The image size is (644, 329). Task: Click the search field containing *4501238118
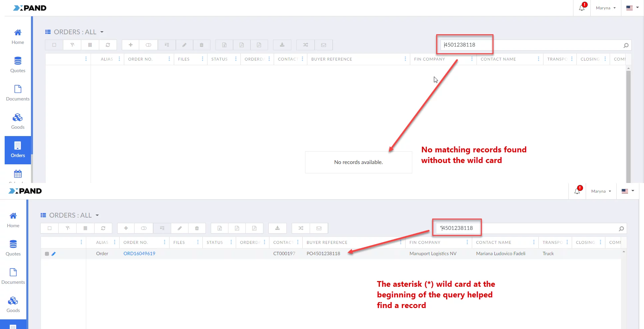[x=529, y=228]
